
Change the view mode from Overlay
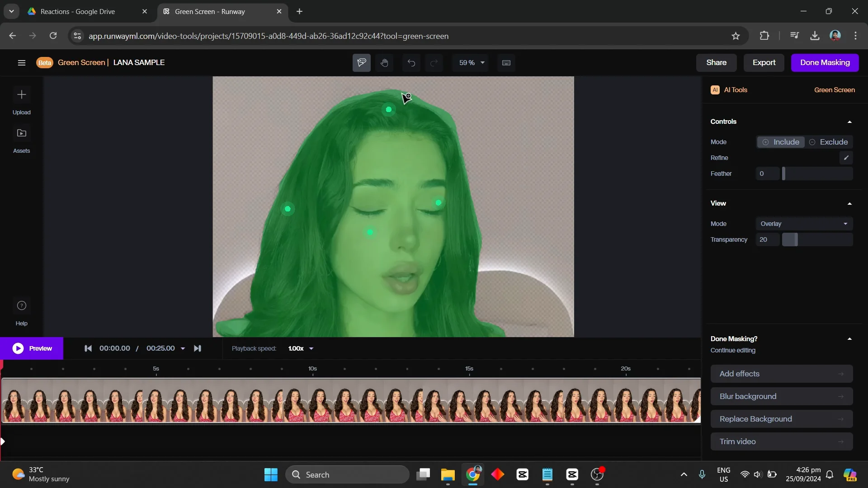click(803, 223)
